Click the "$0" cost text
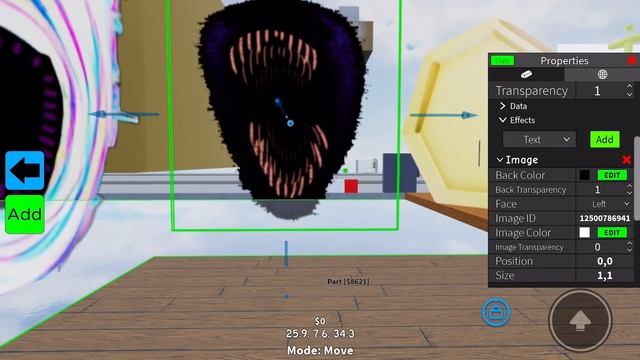The width and height of the screenshot is (640, 360). [x=320, y=321]
